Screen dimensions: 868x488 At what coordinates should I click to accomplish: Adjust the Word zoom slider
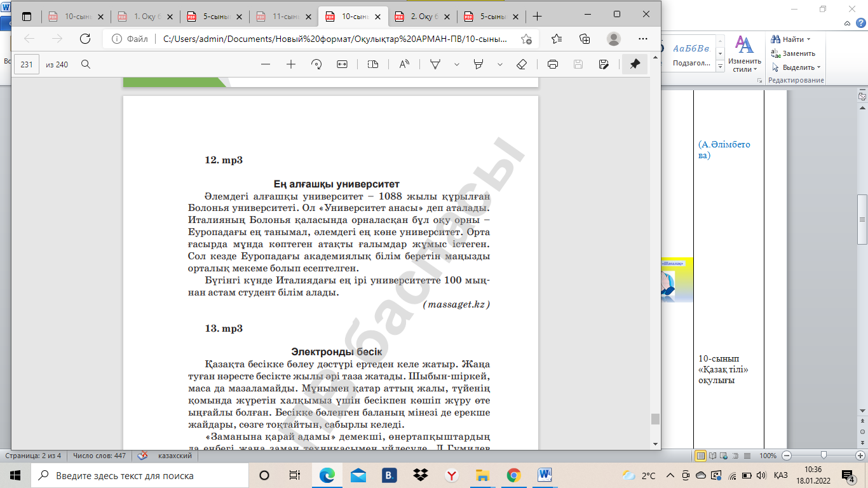pyautogui.click(x=824, y=456)
